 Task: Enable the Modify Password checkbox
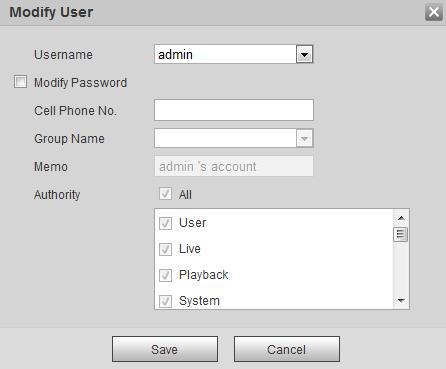coord(20,82)
